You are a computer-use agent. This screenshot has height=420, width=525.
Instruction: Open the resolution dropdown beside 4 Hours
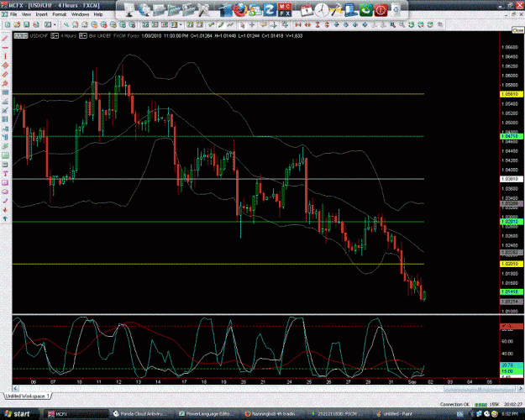coord(83,35)
